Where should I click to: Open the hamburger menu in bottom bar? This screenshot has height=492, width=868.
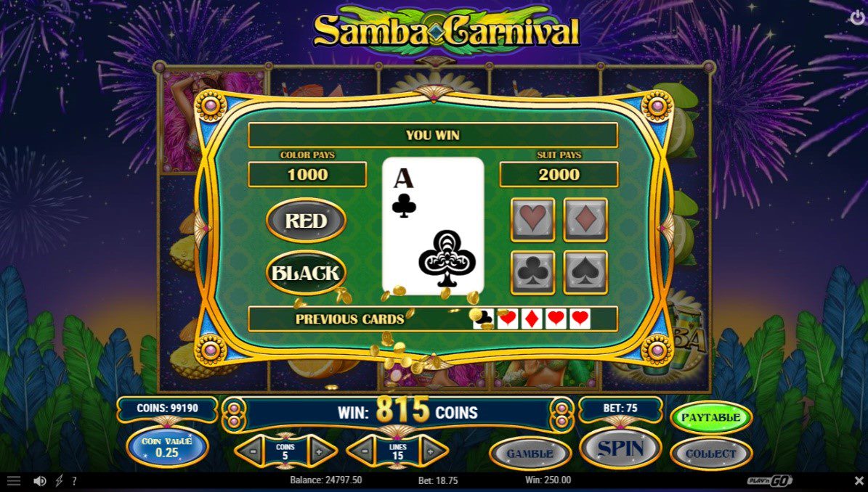(x=13, y=481)
